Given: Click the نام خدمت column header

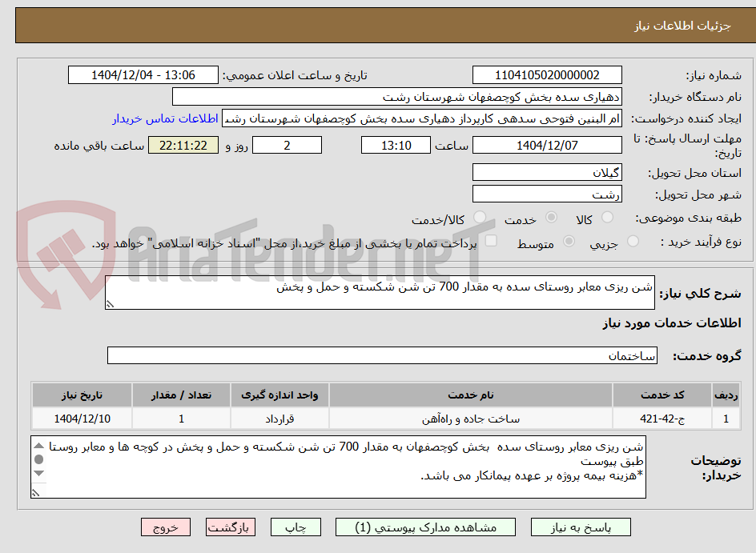Looking at the screenshot, I should pyautogui.click(x=471, y=395).
